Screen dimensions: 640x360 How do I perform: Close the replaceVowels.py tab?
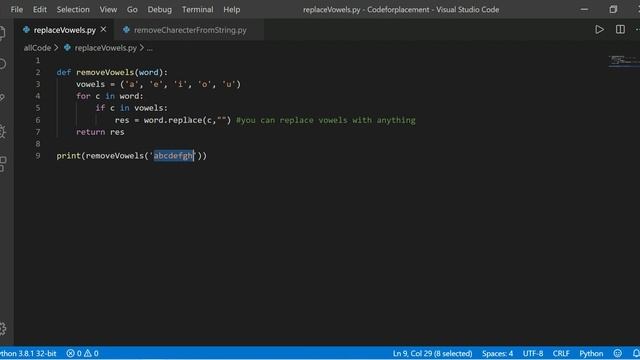103,29
